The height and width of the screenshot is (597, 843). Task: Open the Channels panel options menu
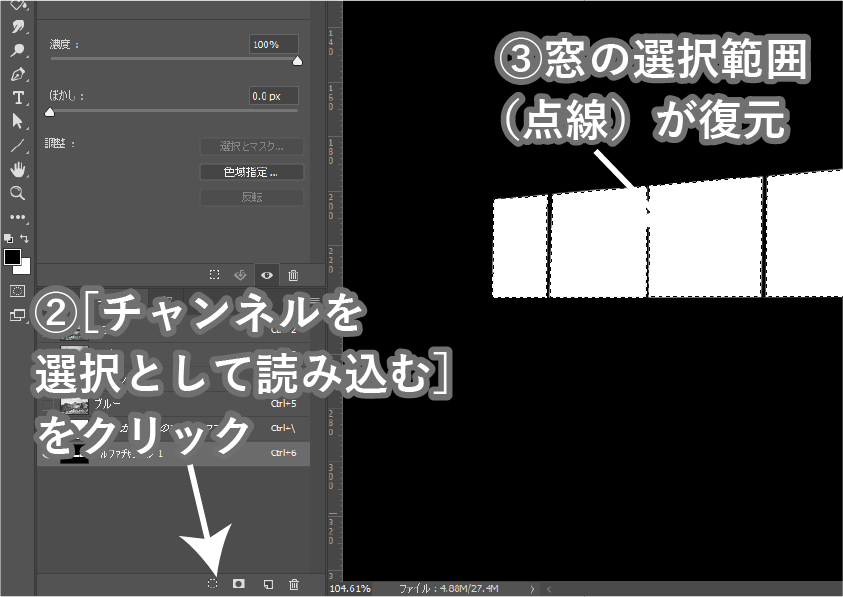(x=315, y=300)
